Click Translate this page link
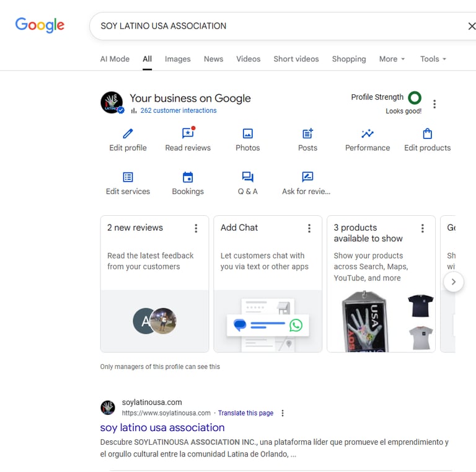Viewport: 476px width, 472px height. pos(245,413)
